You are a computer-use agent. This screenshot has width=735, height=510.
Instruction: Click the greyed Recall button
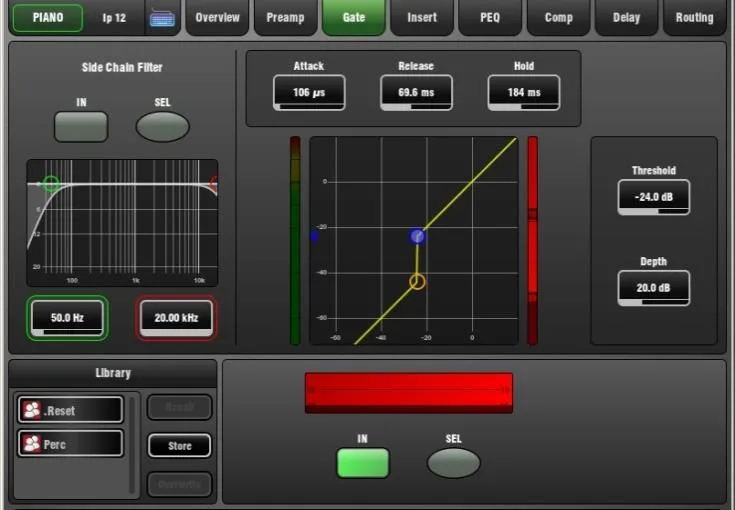point(180,407)
